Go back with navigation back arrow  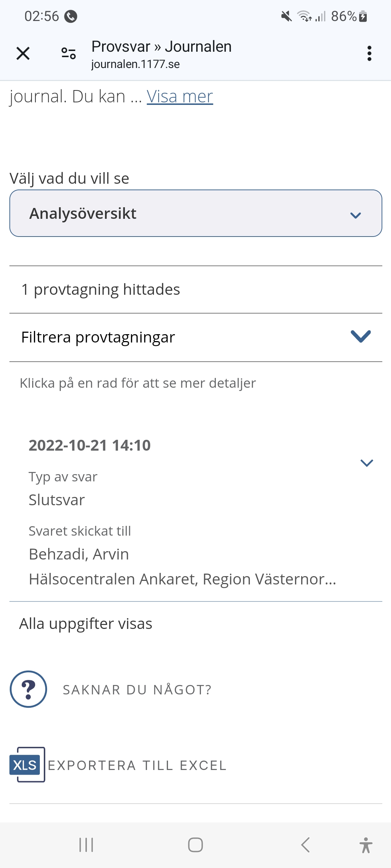pyautogui.click(x=305, y=845)
